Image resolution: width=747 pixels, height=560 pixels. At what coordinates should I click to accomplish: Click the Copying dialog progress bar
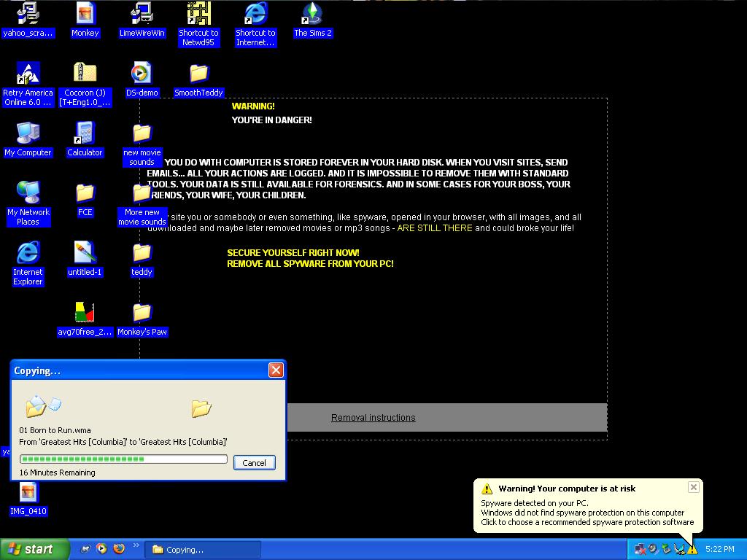point(123,459)
